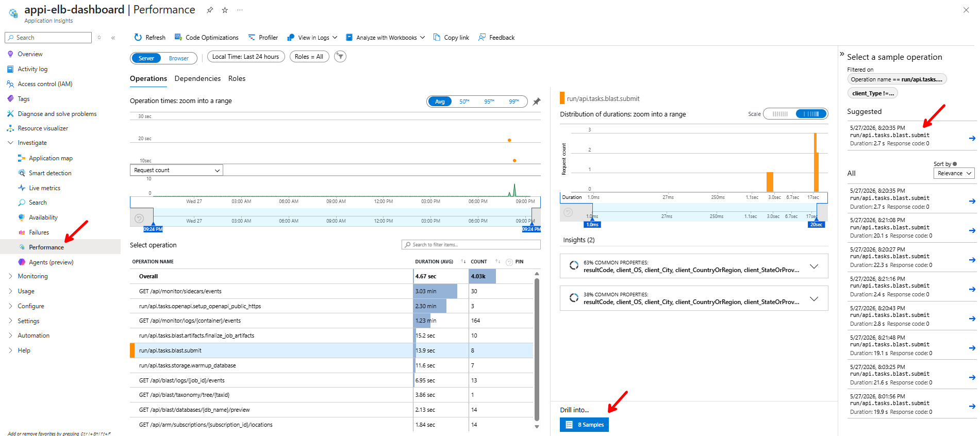Open Tags in the sidebar

(24, 99)
